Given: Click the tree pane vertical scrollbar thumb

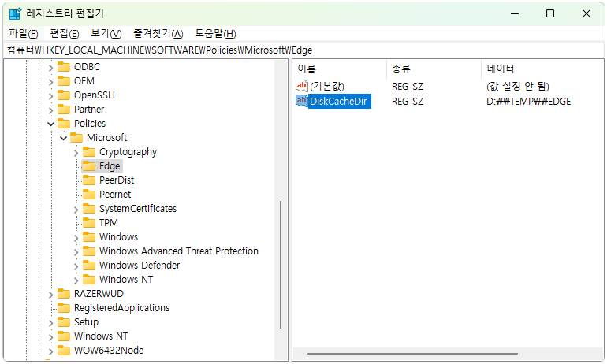Looking at the screenshot, I should point(281,265).
